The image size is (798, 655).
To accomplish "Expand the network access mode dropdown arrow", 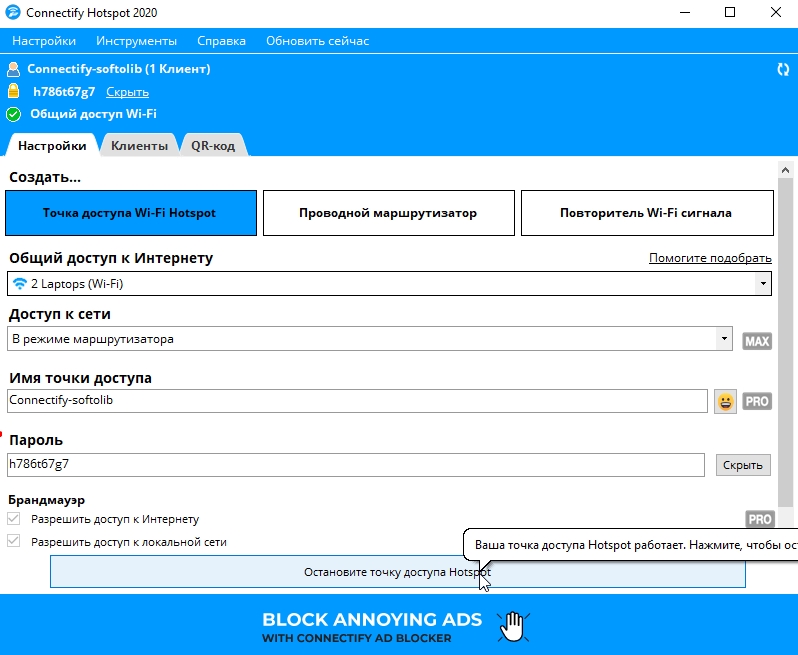I will pyautogui.click(x=724, y=339).
